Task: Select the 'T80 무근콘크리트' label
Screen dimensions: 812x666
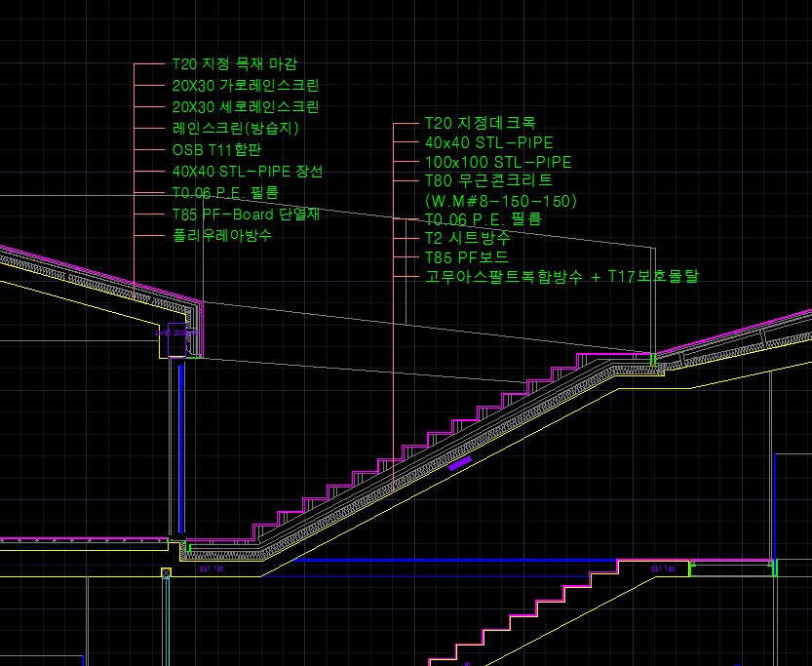Action: click(488, 181)
